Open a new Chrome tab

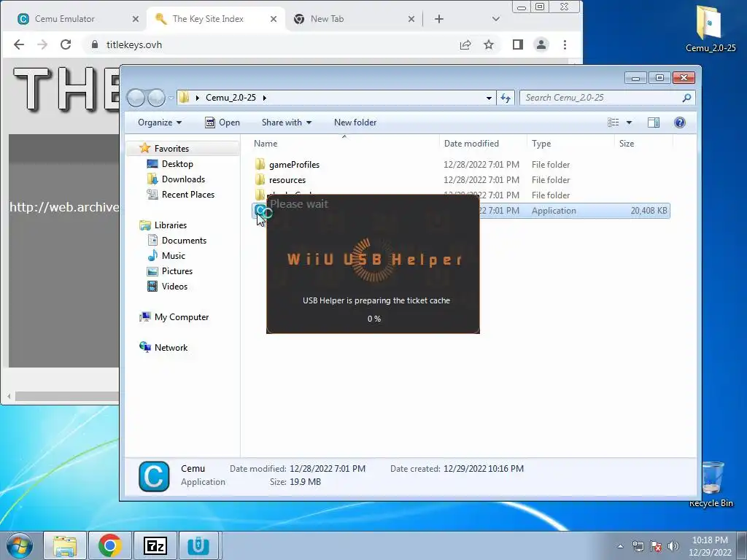click(x=439, y=19)
